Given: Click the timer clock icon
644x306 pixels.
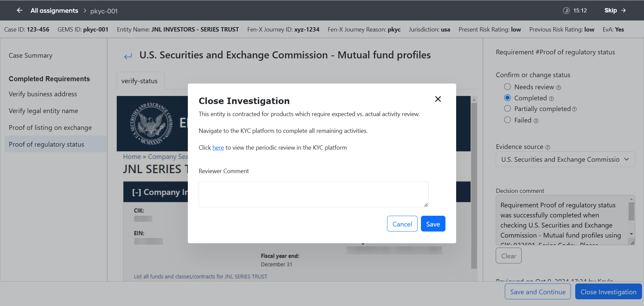Looking at the screenshot, I should pos(566,10).
